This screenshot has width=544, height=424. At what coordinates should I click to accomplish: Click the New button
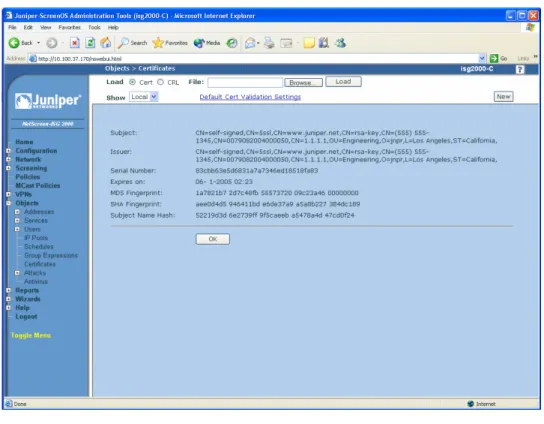click(503, 96)
